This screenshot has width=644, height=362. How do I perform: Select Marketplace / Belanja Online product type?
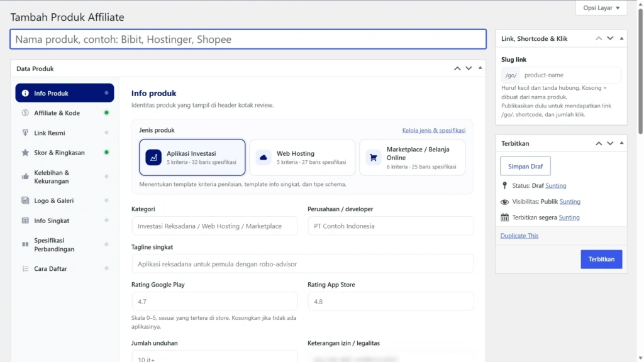point(413,157)
